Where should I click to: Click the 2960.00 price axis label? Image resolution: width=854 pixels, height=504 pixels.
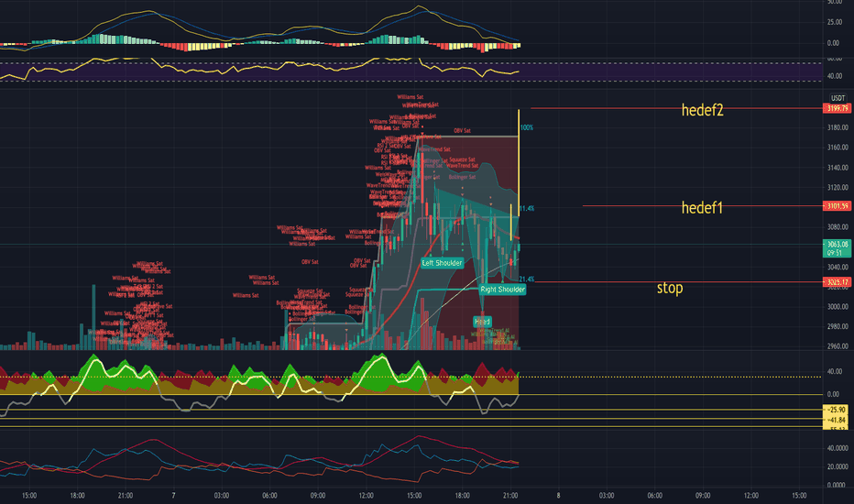coord(838,346)
